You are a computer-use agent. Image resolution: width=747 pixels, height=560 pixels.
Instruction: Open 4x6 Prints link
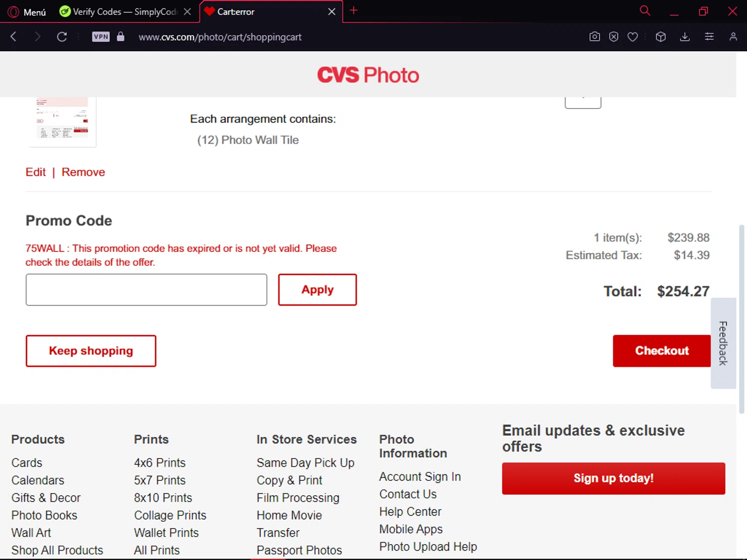click(160, 463)
